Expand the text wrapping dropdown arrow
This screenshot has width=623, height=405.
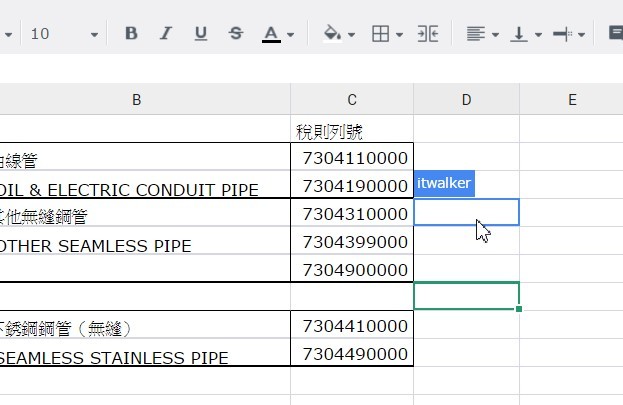581,35
